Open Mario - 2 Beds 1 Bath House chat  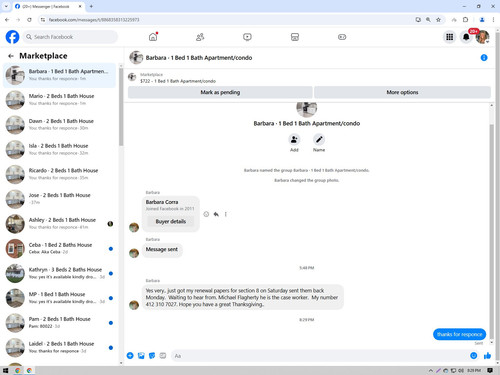click(x=59, y=100)
